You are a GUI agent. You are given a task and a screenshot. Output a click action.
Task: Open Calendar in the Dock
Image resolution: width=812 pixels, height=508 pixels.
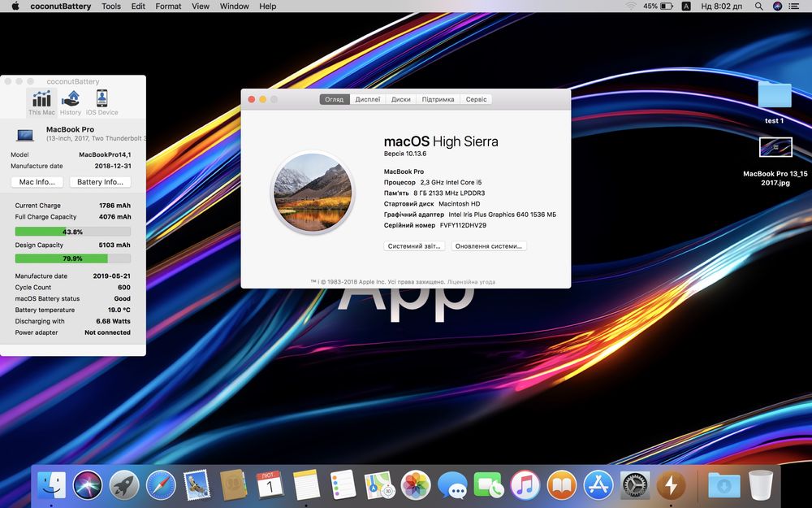[270, 486]
